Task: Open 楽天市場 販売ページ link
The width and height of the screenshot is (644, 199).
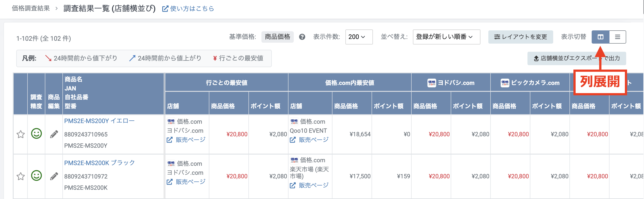Action: tap(309, 185)
